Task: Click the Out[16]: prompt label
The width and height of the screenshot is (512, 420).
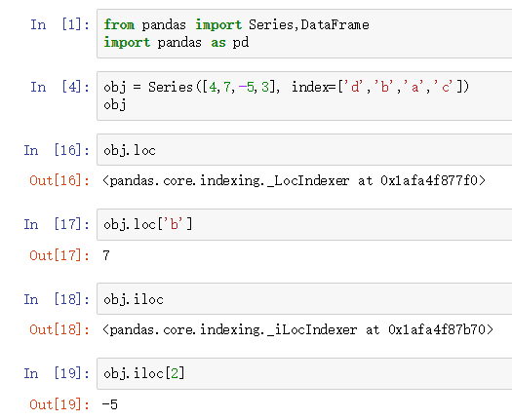Action: pos(59,180)
